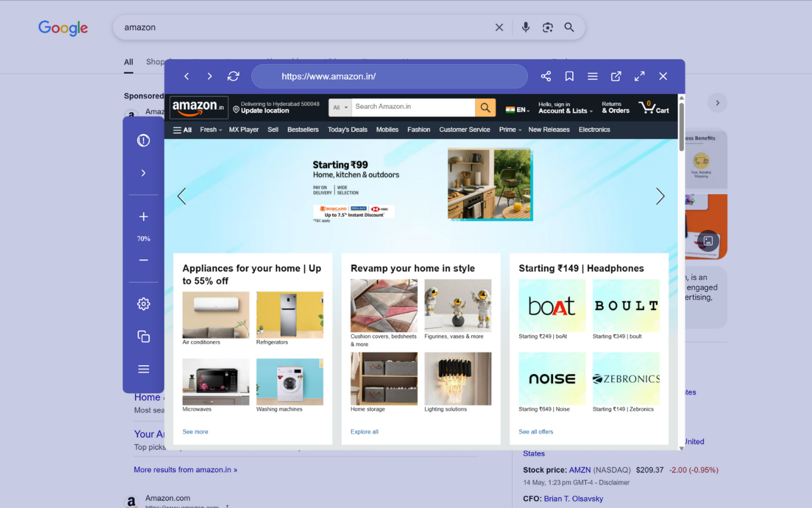Click the Starting ₹99 kitchen banner image
Screen dimensions: 812x508
[490, 184]
